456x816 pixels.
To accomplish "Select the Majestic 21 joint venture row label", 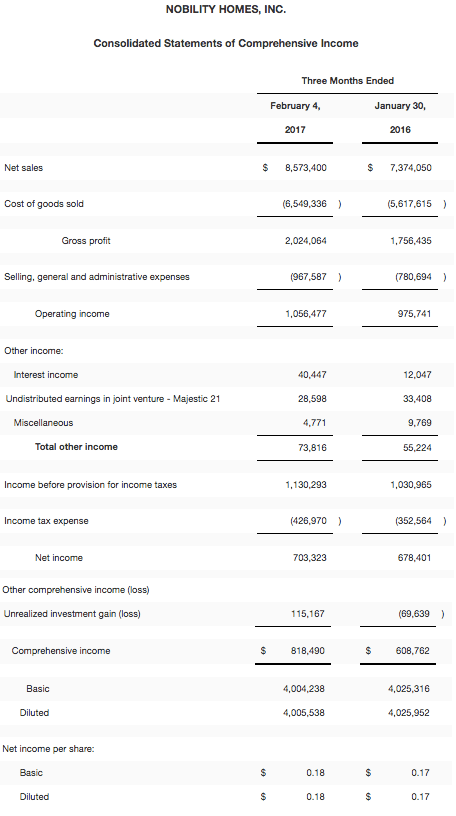I will 113,399.
